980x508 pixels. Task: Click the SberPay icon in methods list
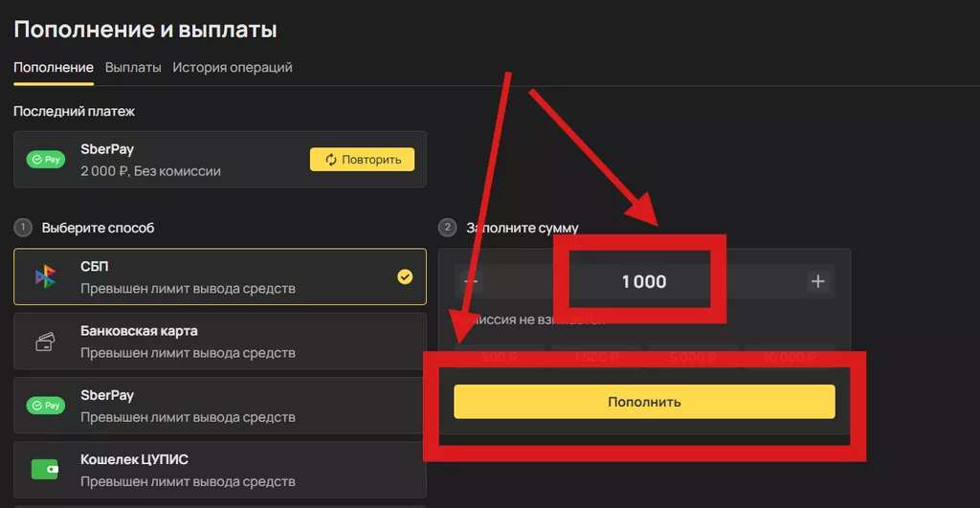tap(46, 406)
